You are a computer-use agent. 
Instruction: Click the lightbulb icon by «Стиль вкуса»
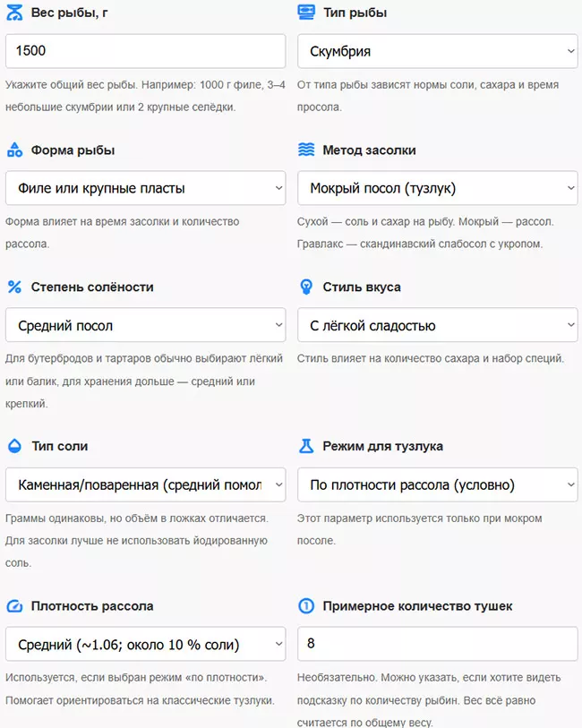tap(306, 287)
